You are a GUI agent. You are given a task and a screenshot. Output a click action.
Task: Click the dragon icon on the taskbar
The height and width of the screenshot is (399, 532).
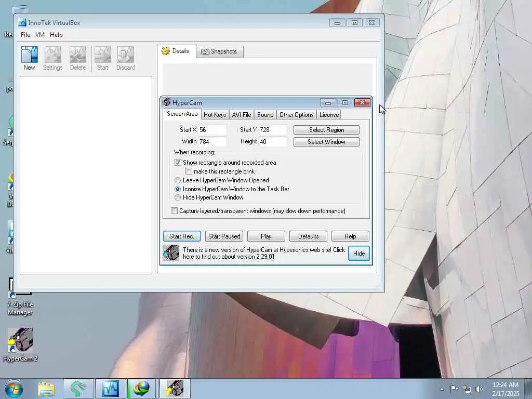tap(78, 389)
